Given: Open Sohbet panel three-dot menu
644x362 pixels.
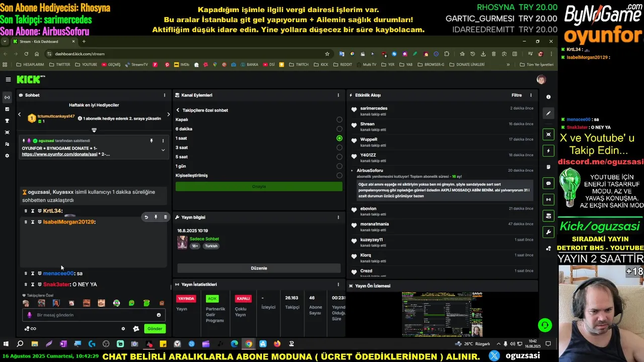Looking at the screenshot, I should 164,95.
